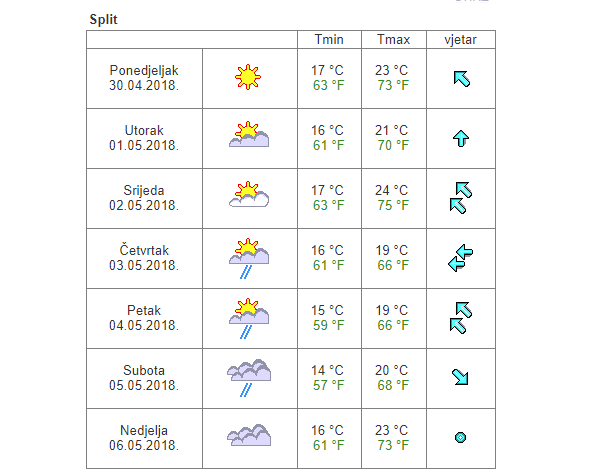Click the sunny weather icon for Ponedjeljak
605x476 pixels.
pyautogui.click(x=248, y=77)
